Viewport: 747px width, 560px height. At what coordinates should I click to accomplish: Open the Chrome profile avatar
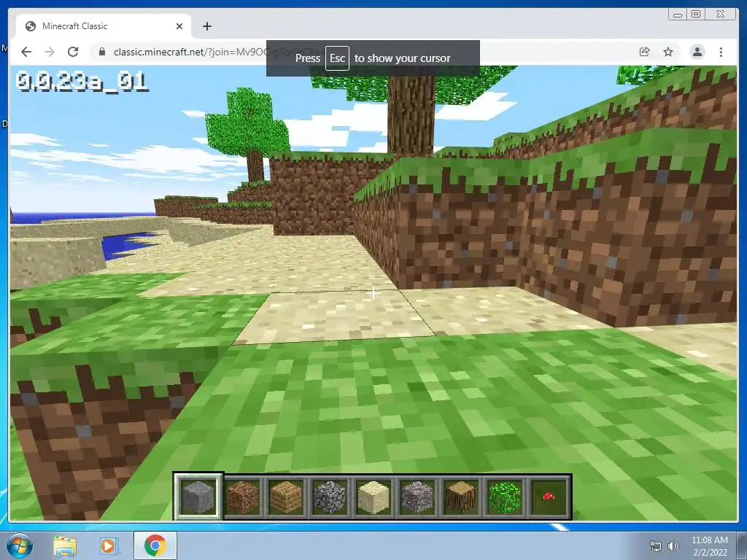[x=697, y=52]
